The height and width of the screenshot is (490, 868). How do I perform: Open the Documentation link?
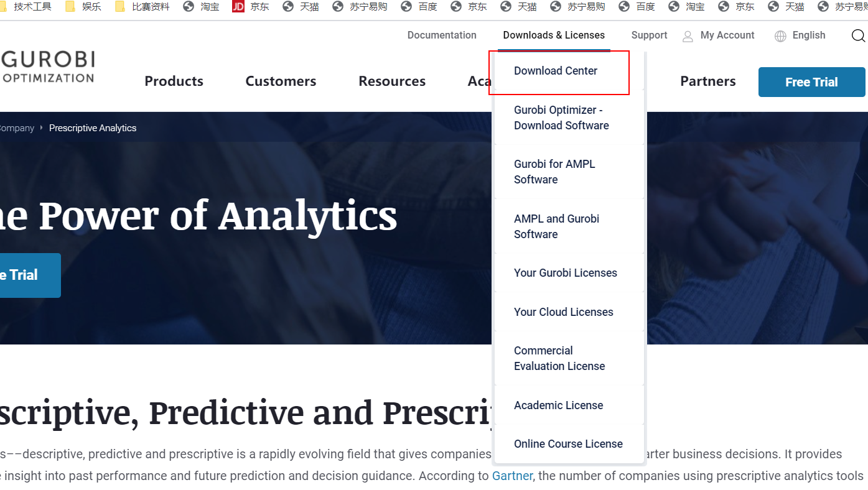[442, 35]
